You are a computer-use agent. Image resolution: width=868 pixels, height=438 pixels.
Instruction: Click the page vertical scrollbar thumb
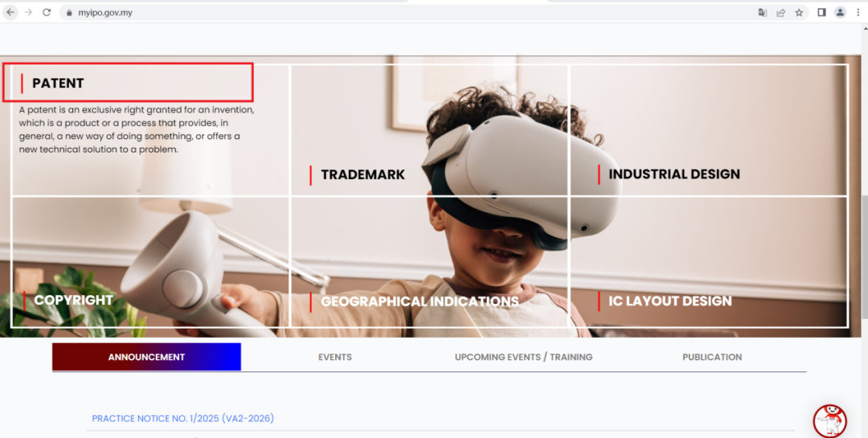[x=864, y=256]
